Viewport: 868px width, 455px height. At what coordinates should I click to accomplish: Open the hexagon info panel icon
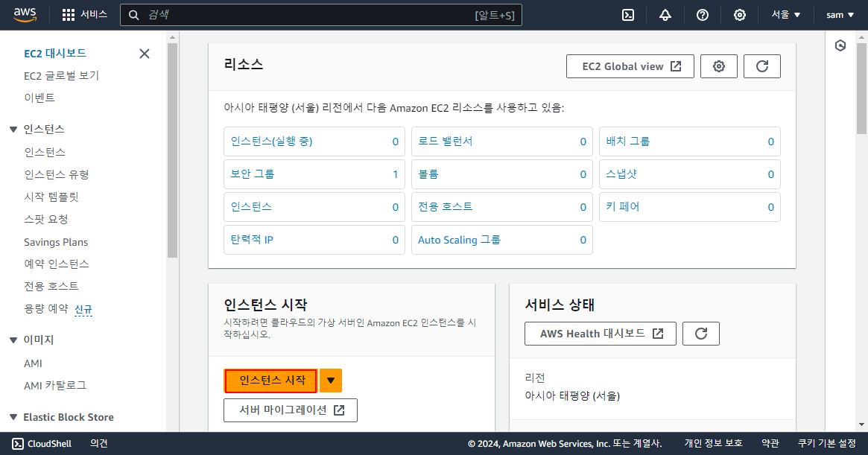pyautogui.click(x=840, y=45)
